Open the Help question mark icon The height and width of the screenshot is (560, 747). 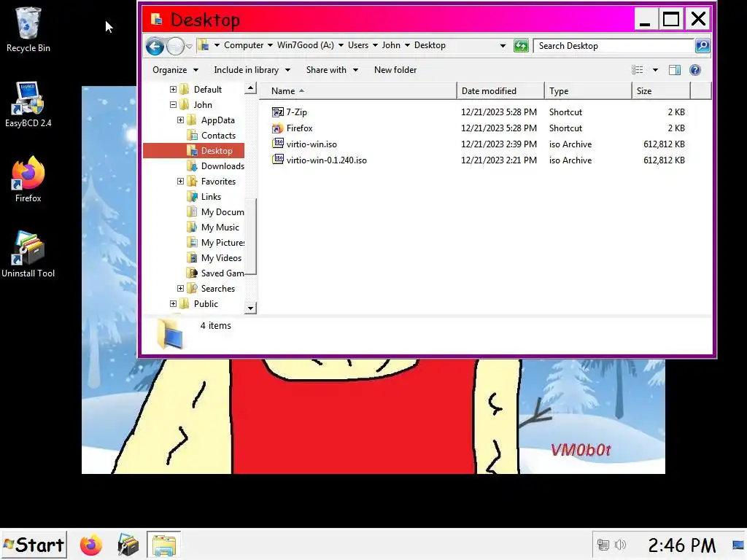(695, 70)
